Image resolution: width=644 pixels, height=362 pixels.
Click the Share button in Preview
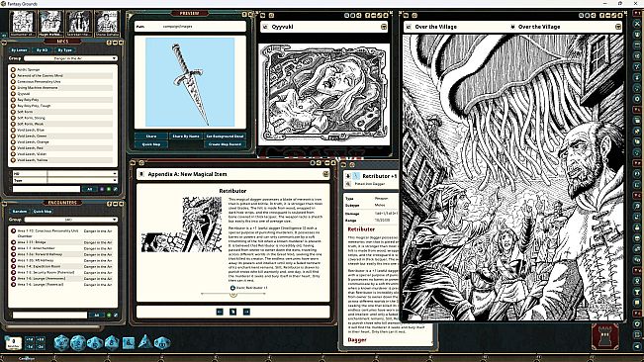(x=151, y=136)
